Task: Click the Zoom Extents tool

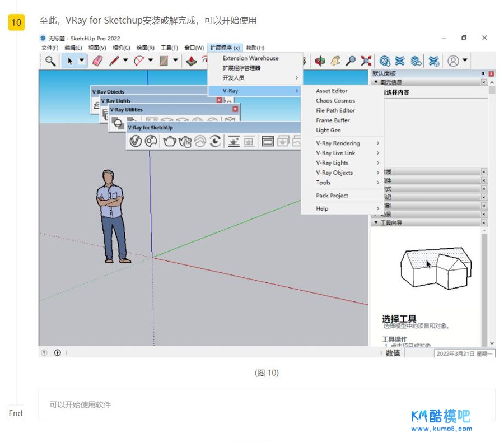Action: pyautogui.click(x=366, y=61)
